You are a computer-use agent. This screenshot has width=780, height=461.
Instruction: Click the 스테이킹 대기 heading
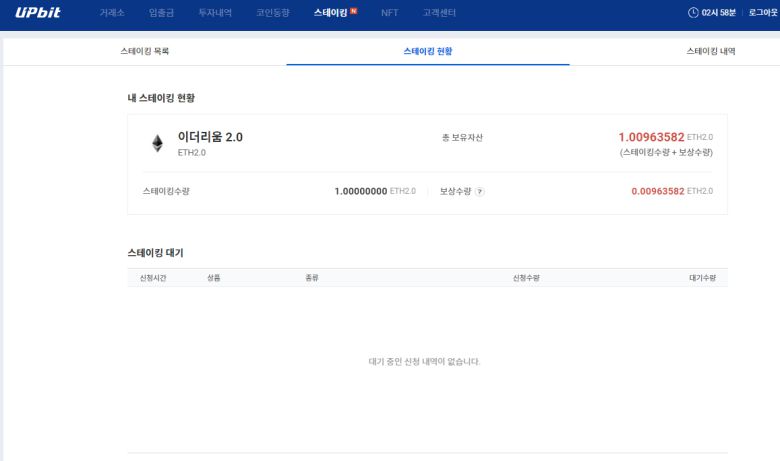155,253
